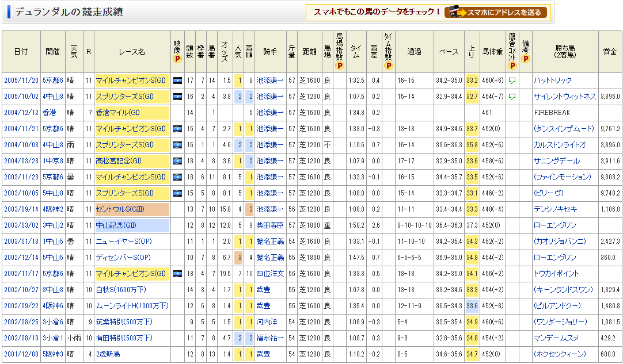Click premium P icon under 厩舎コメント header
623x364 pixels.
tap(512, 59)
